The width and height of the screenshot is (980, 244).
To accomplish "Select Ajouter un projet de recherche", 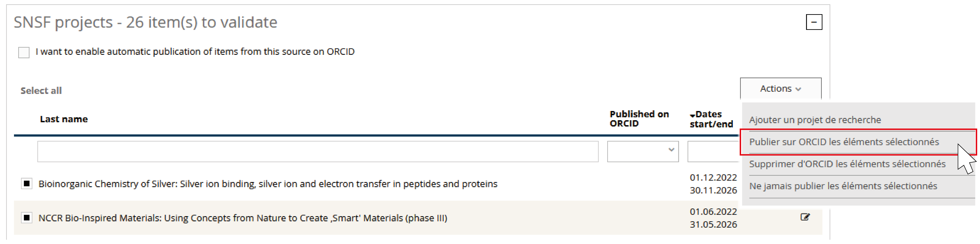I will coord(815,120).
